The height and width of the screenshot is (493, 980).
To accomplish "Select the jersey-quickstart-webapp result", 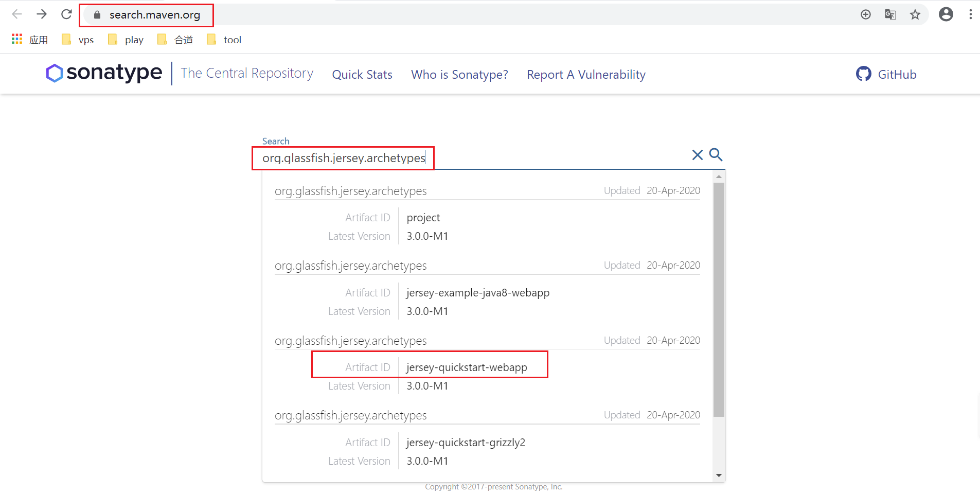I will [x=467, y=367].
